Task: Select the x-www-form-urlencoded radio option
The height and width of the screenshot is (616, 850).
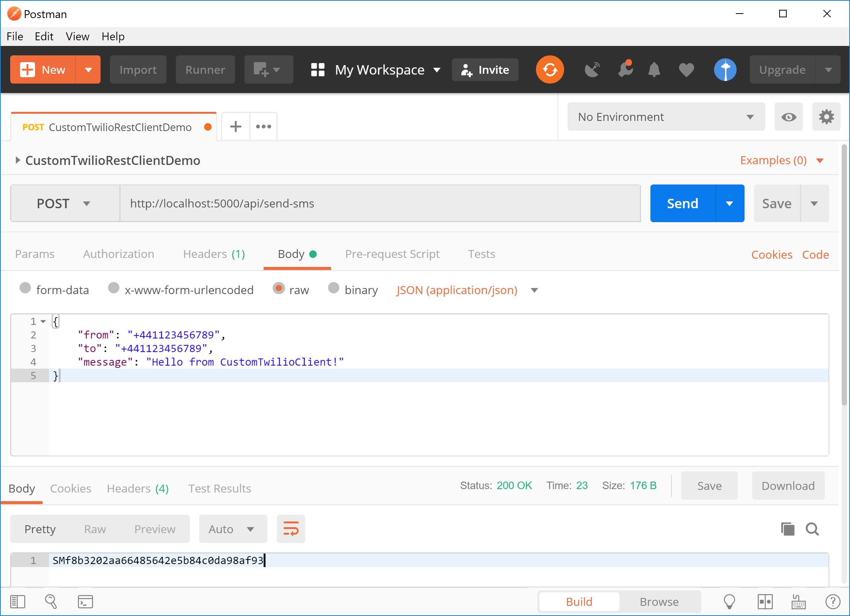Action: point(113,288)
